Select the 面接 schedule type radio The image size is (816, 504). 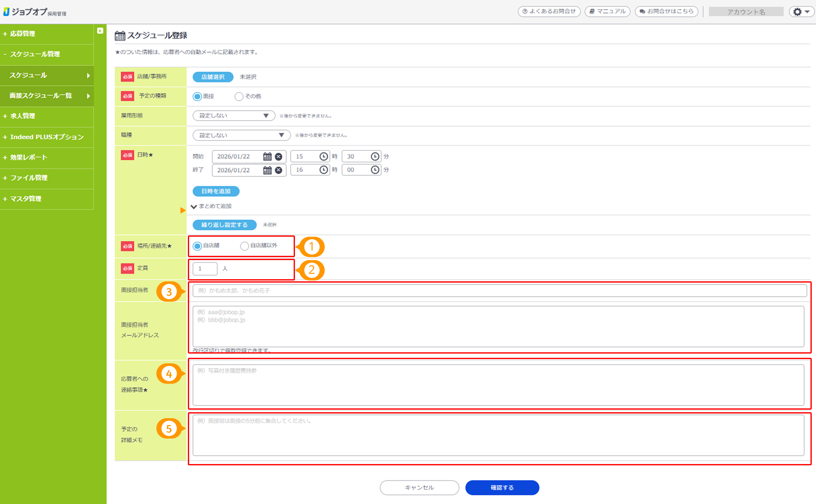197,96
